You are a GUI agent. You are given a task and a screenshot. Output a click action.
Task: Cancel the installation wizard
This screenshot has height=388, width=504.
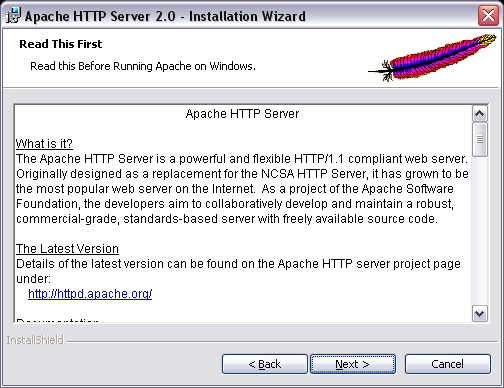tap(448, 364)
